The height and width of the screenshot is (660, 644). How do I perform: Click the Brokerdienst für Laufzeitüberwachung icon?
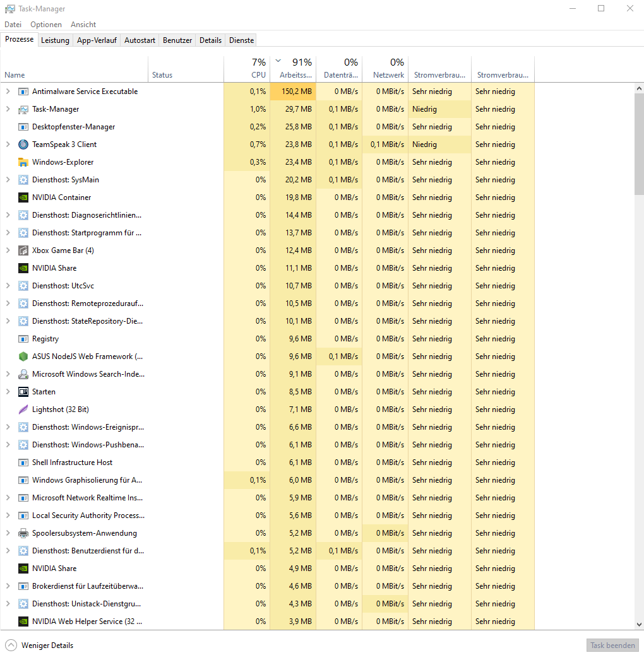[23, 586]
